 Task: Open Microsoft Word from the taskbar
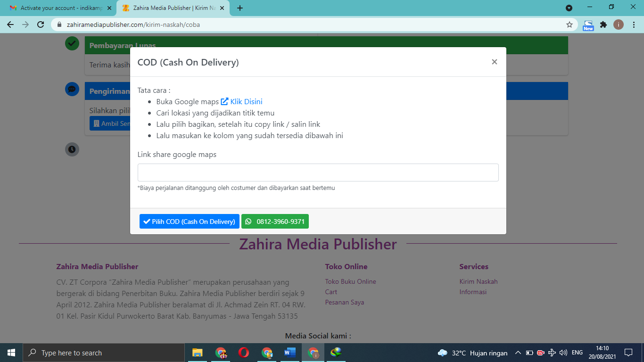[289, 353]
